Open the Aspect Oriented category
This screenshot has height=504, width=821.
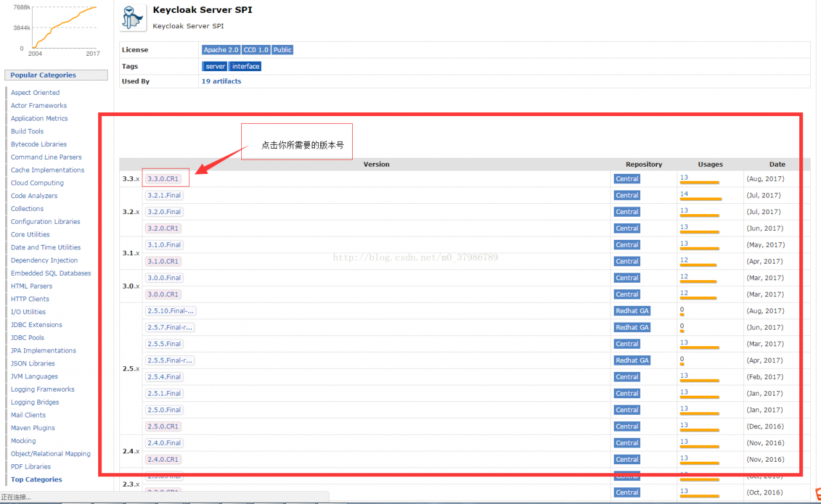(35, 93)
